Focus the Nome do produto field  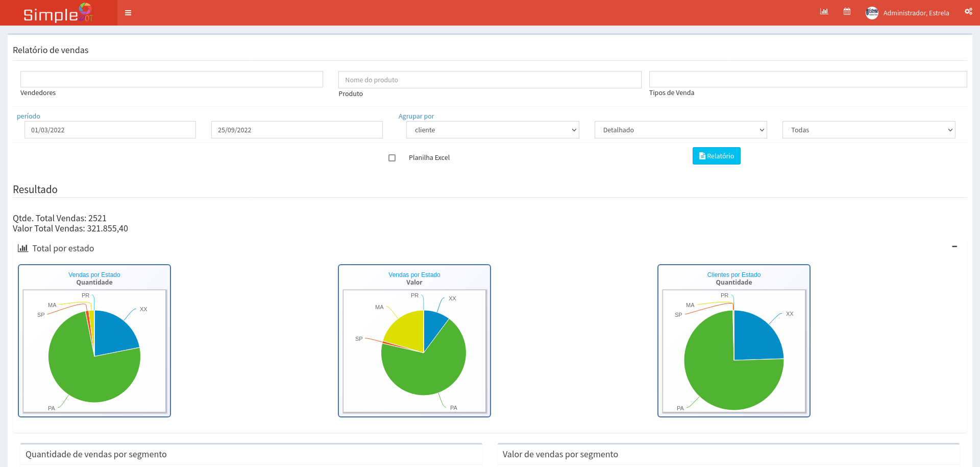[x=489, y=80]
